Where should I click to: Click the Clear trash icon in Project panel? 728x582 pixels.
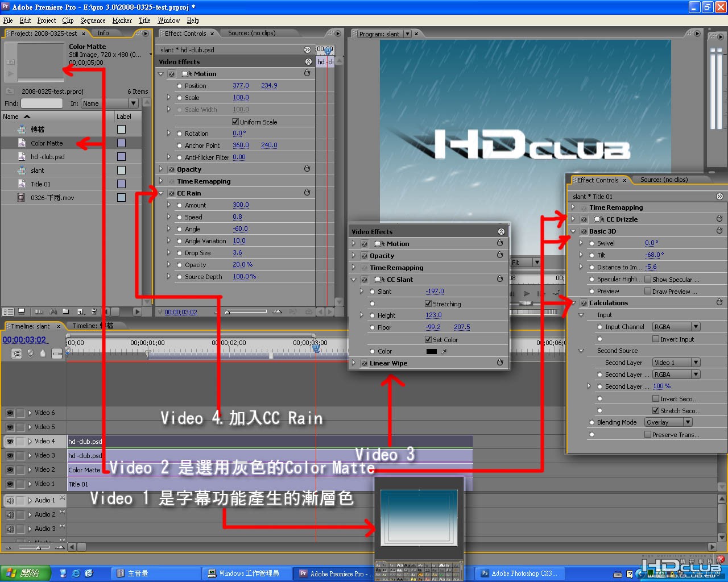pos(94,311)
